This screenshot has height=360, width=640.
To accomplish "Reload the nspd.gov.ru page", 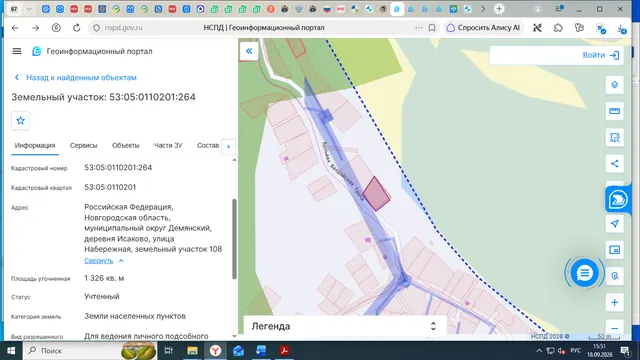I will [x=76, y=28].
